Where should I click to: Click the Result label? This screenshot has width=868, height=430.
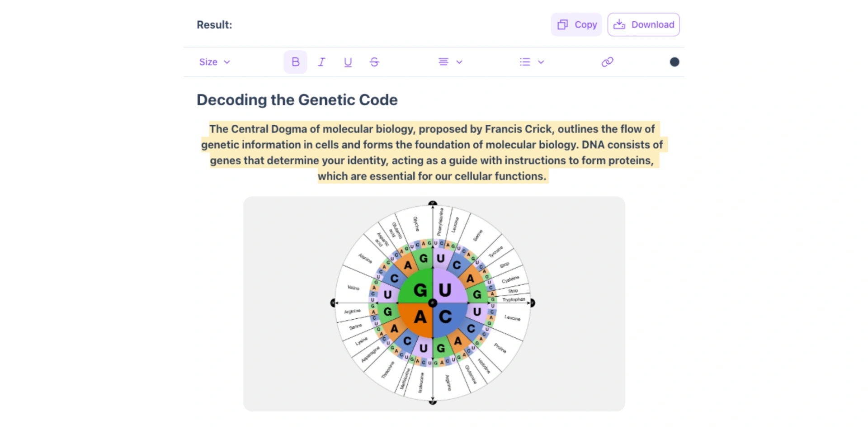click(214, 24)
